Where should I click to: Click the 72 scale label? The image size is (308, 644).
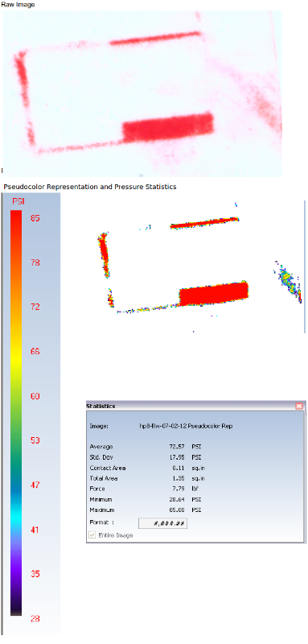tap(35, 307)
